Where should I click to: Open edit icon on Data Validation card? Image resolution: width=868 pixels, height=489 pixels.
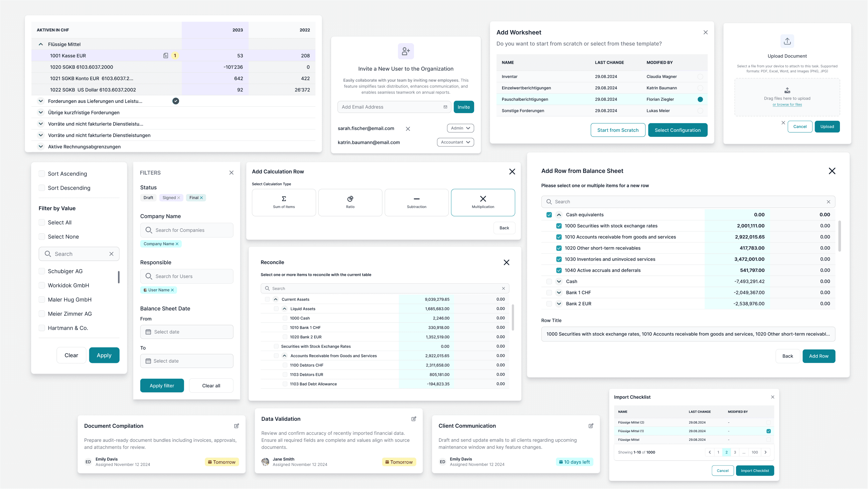(x=414, y=419)
